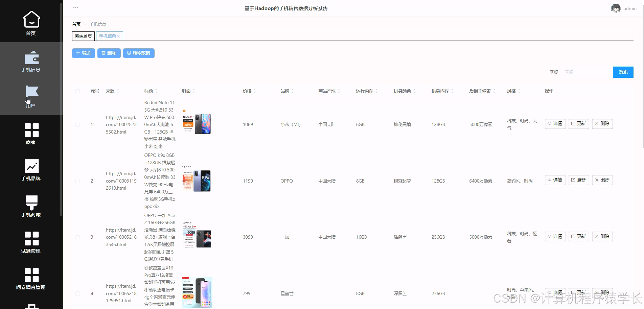Click 首页 in the breadcrumb
Image resolution: width=644 pixels, height=309 pixels.
(x=76, y=24)
